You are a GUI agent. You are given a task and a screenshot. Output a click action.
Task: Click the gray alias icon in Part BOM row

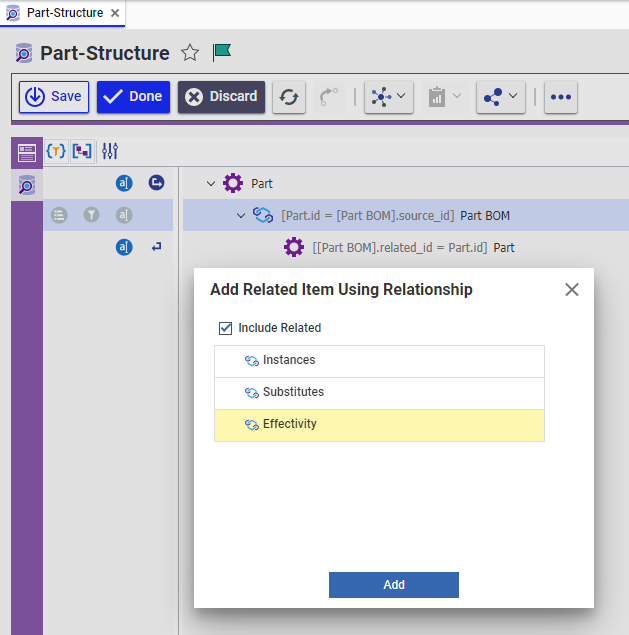[124, 215]
